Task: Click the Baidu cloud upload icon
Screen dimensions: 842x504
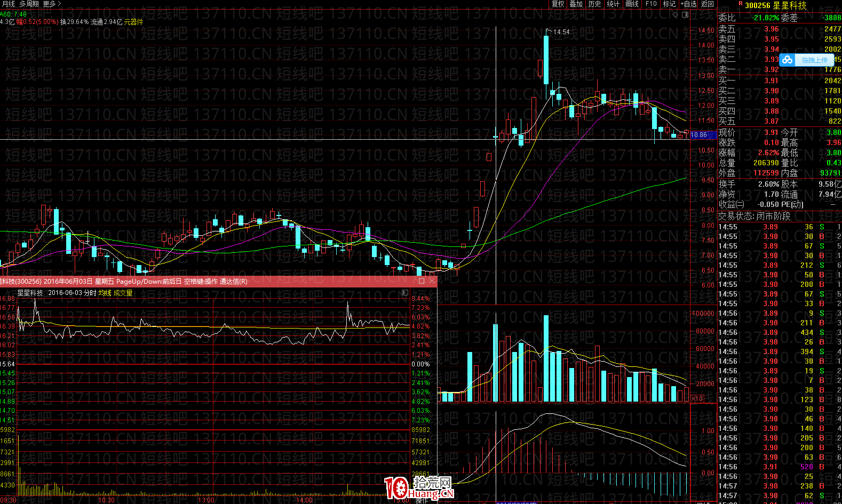Action: pyautogui.click(x=788, y=60)
